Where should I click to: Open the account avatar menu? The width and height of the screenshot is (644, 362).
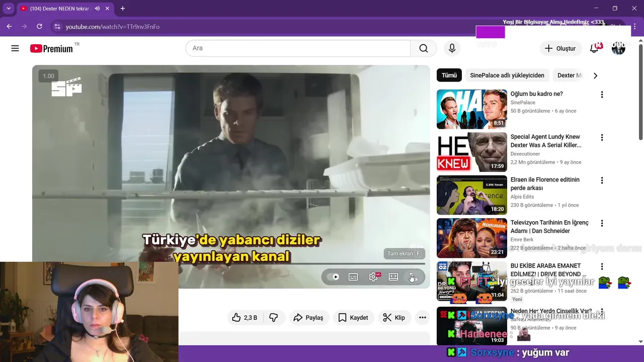pos(618,48)
